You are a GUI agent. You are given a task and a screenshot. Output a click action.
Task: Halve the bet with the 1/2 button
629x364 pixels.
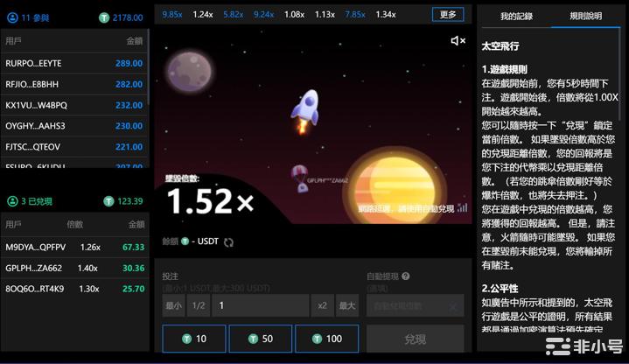[x=199, y=305]
